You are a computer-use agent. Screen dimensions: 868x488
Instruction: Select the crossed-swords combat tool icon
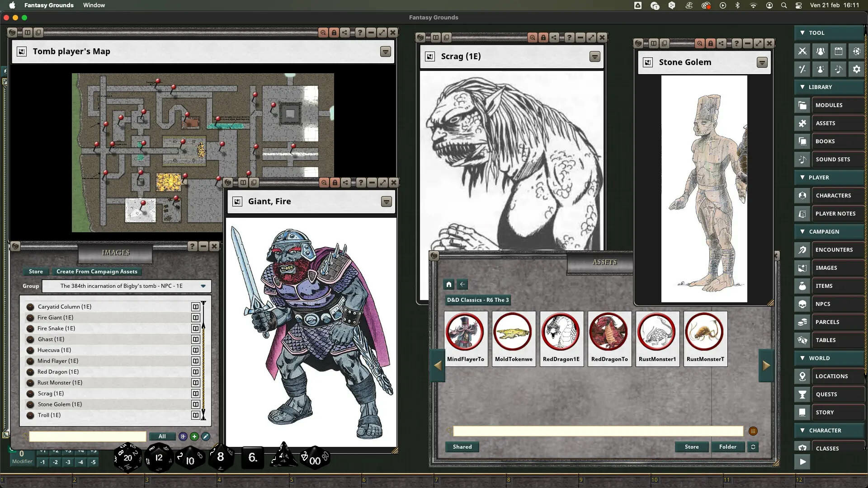coord(802,51)
